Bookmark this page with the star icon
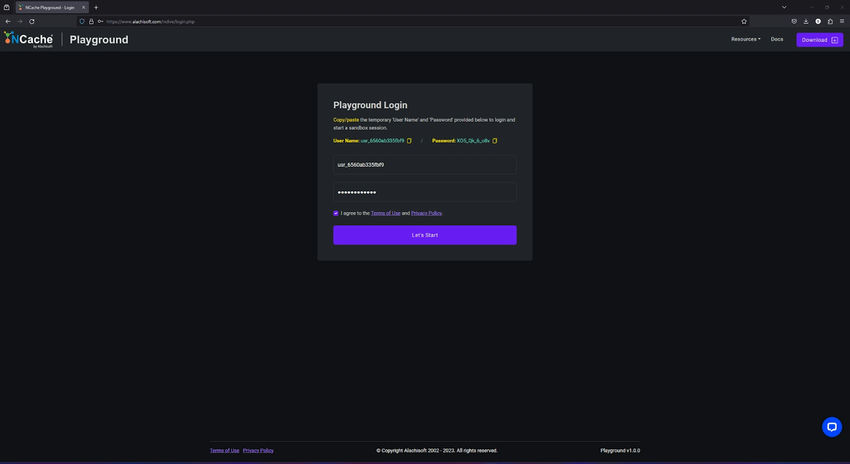 click(x=744, y=22)
